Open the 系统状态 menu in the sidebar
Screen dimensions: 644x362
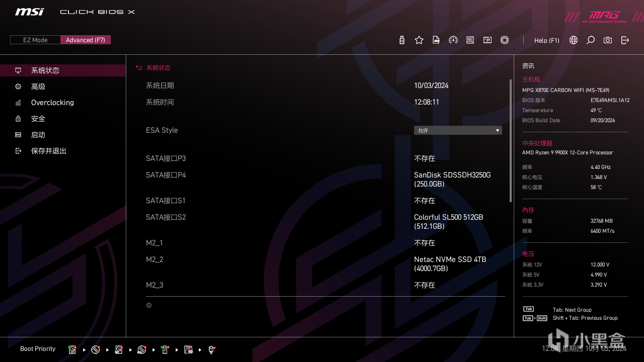pos(63,70)
